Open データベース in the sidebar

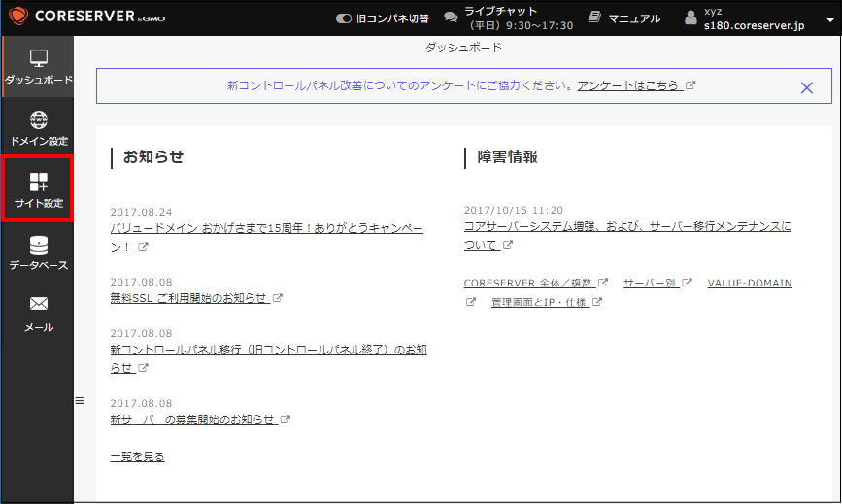38,252
